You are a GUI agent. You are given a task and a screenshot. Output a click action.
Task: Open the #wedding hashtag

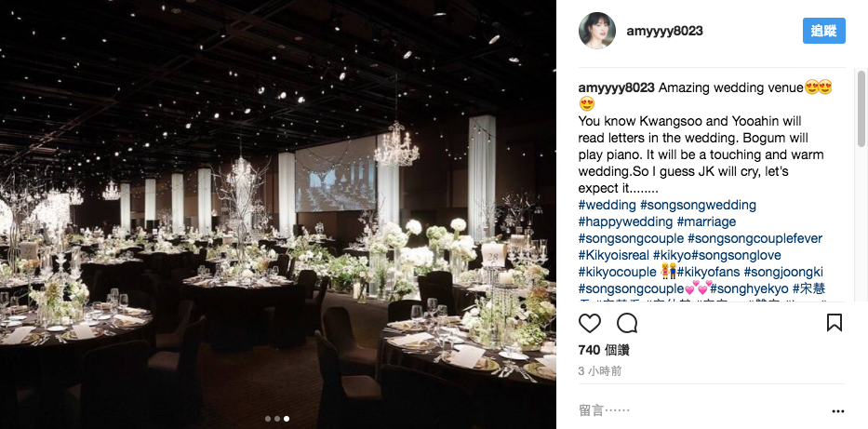pos(608,205)
